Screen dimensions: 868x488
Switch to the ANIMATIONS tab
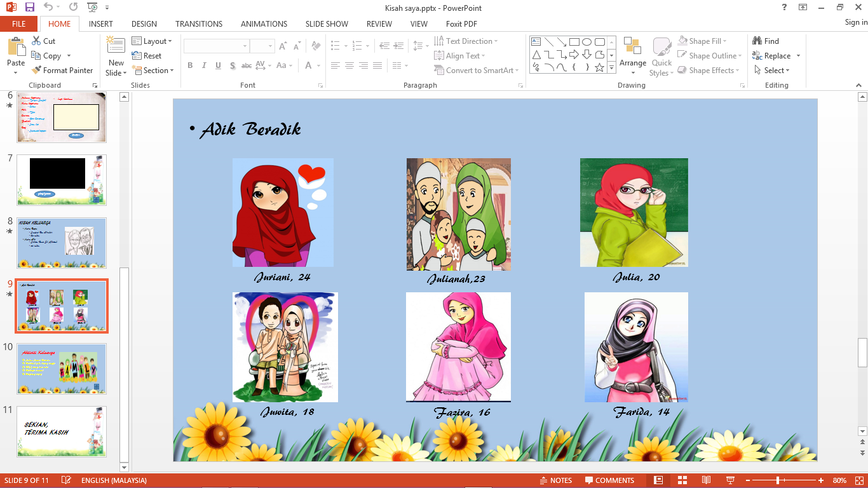click(264, 24)
